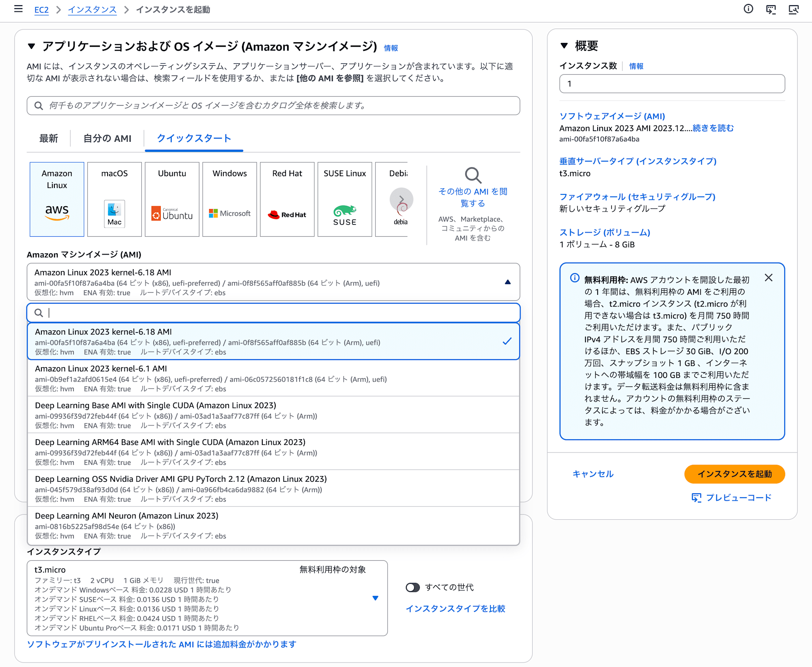Click the search icon in the AMI dropdown filter
The height and width of the screenshot is (667, 812).
coord(39,313)
